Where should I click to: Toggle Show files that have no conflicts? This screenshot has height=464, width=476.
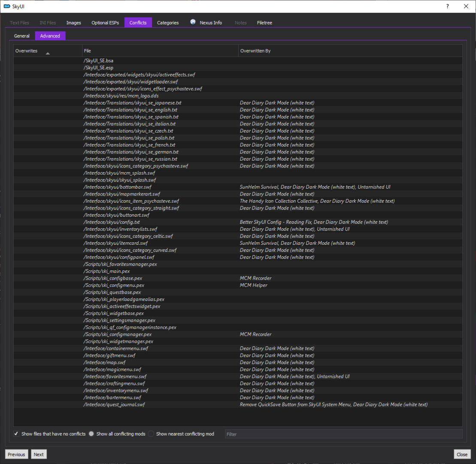(16, 433)
